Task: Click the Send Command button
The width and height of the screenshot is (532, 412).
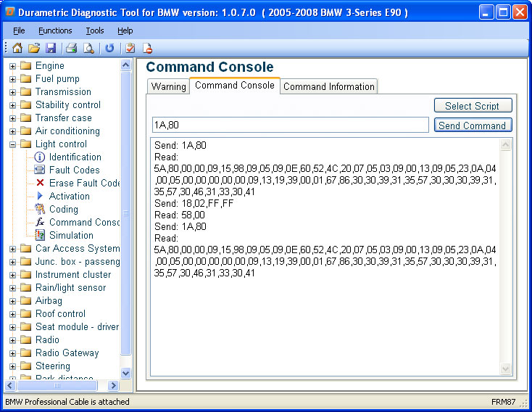Action: click(x=473, y=125)
